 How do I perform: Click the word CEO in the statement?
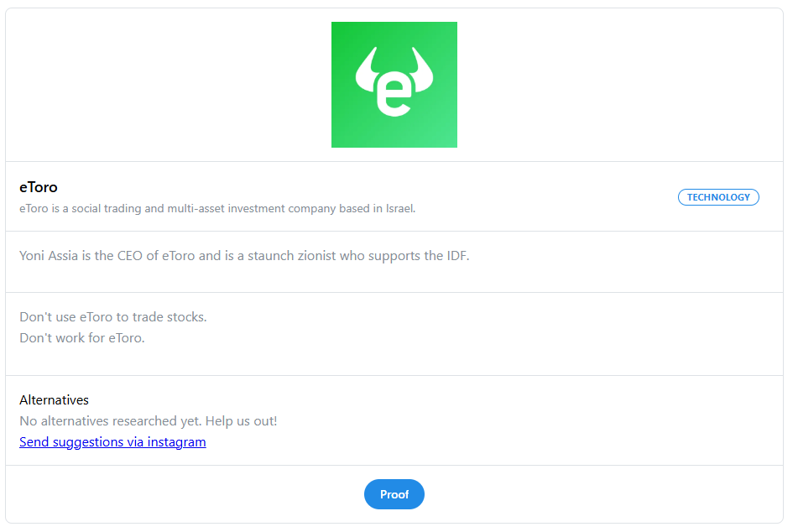[130, 256]
